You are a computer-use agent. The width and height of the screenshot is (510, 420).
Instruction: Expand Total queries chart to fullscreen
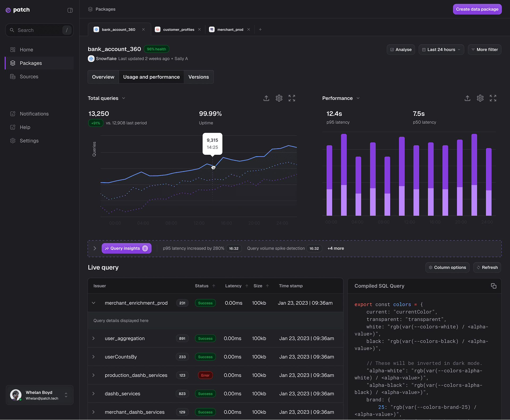292,98
